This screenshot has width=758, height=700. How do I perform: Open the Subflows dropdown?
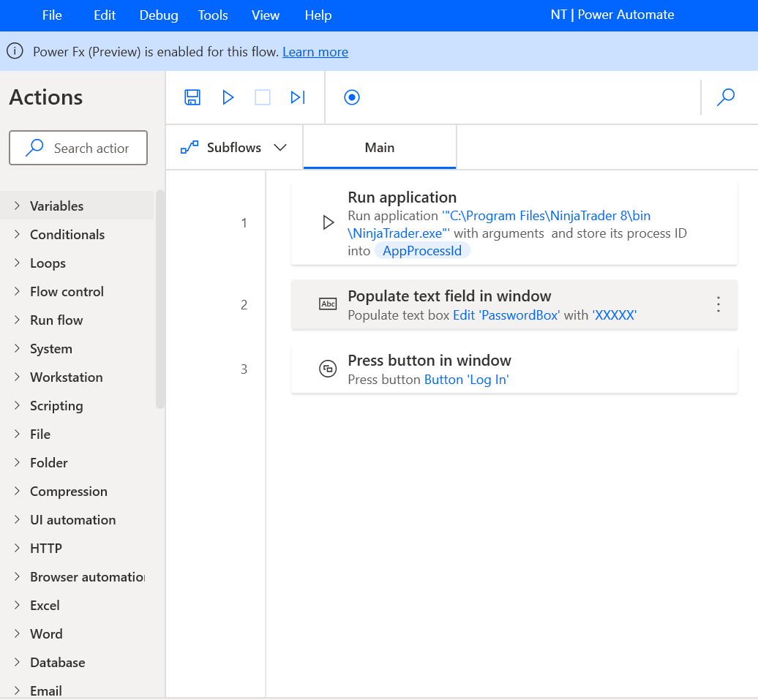click(234, 147)
